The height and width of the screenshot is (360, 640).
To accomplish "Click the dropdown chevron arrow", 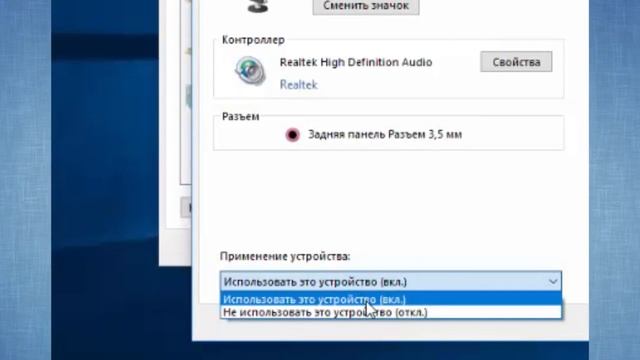I will pyautogui.click(x=553, y=282).
